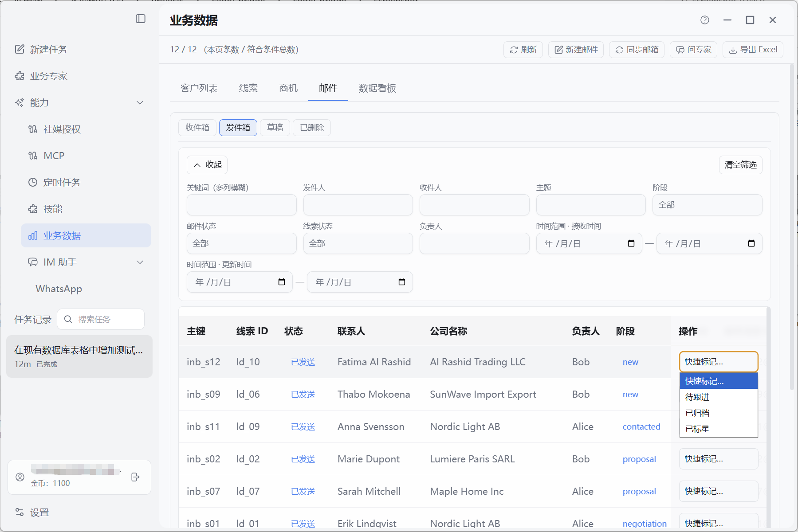Open the 邮件状态 filter dropdown
This screenshot has width=798, height=532.
tap(241, 243)
